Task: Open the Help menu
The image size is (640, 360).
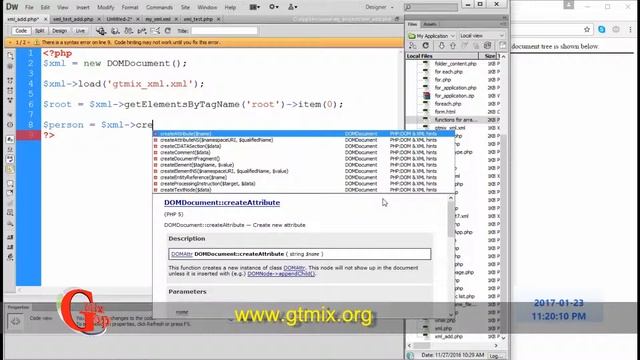Action: click(230, 7)
